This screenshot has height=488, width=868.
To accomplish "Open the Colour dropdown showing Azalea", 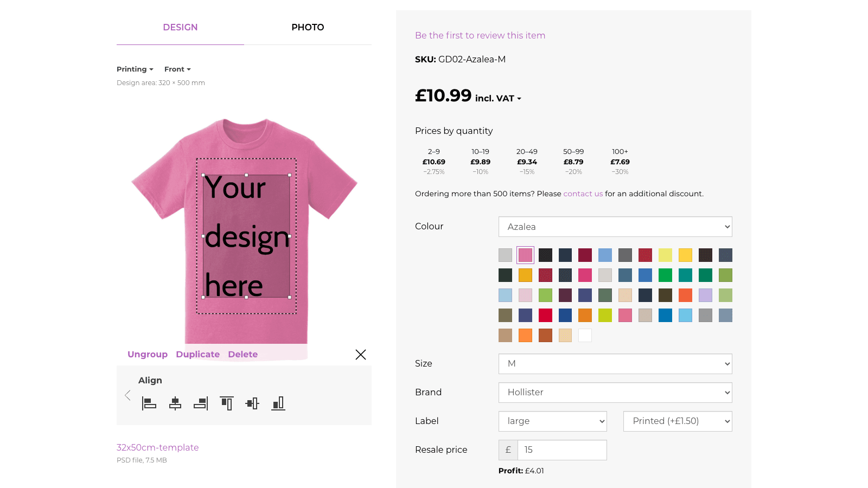I will (x=615, y=227).
